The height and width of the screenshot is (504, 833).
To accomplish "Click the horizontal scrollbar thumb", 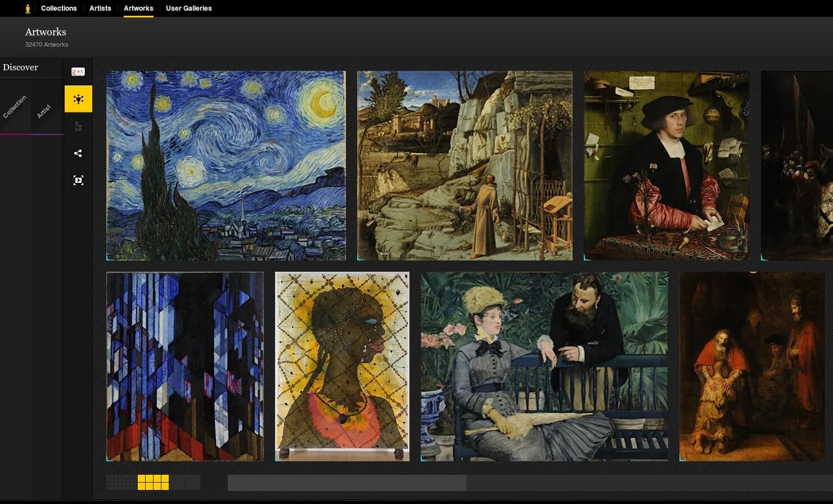I will (347, 483).
